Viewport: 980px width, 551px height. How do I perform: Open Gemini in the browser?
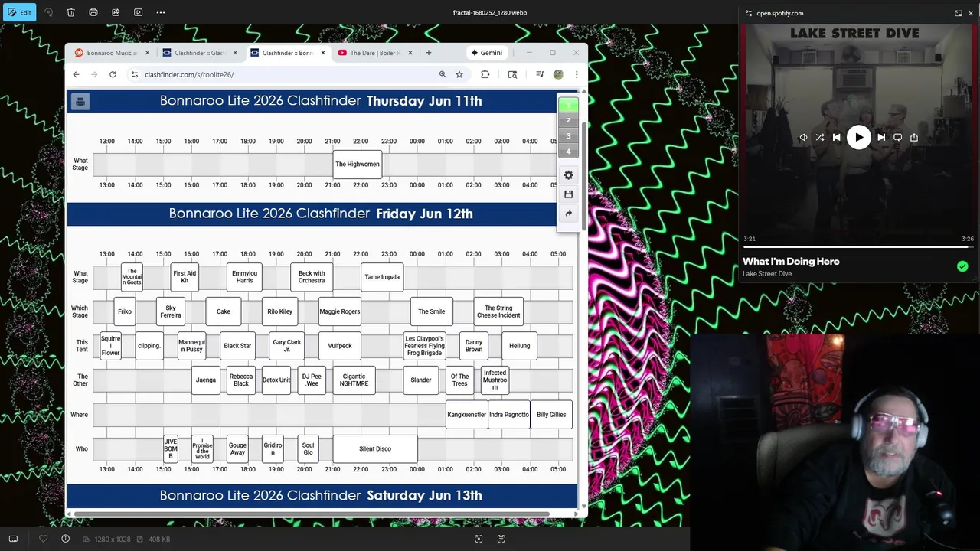pos(487,53)
